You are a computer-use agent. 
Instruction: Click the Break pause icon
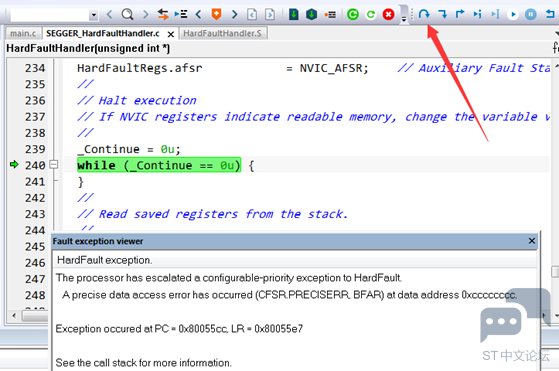point(530,14)
